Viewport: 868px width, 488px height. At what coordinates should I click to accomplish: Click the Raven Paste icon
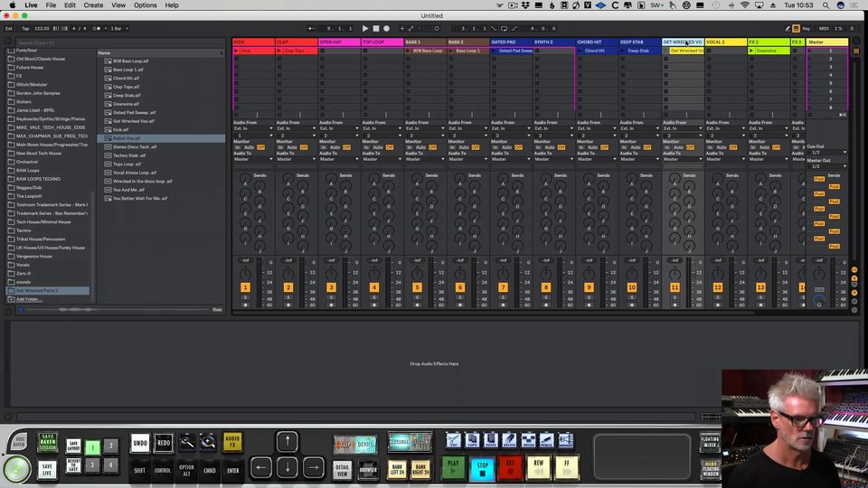[x=491, y=440]
